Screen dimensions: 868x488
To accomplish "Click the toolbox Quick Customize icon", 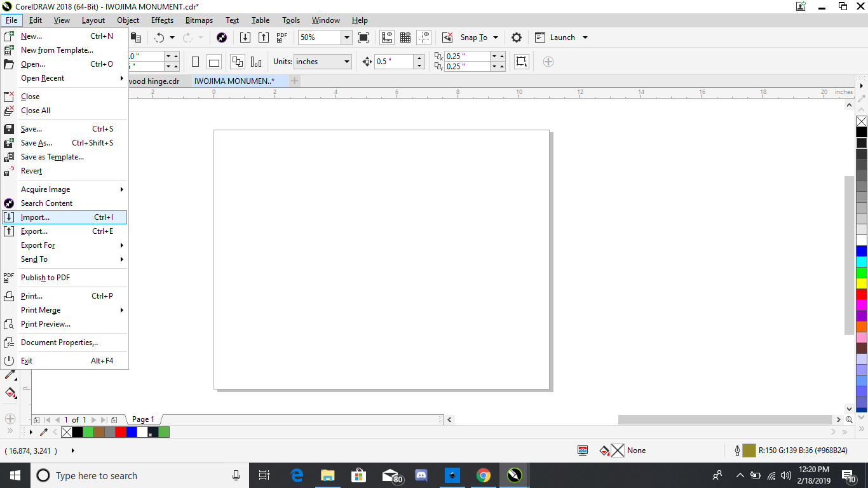I will 10,419.
